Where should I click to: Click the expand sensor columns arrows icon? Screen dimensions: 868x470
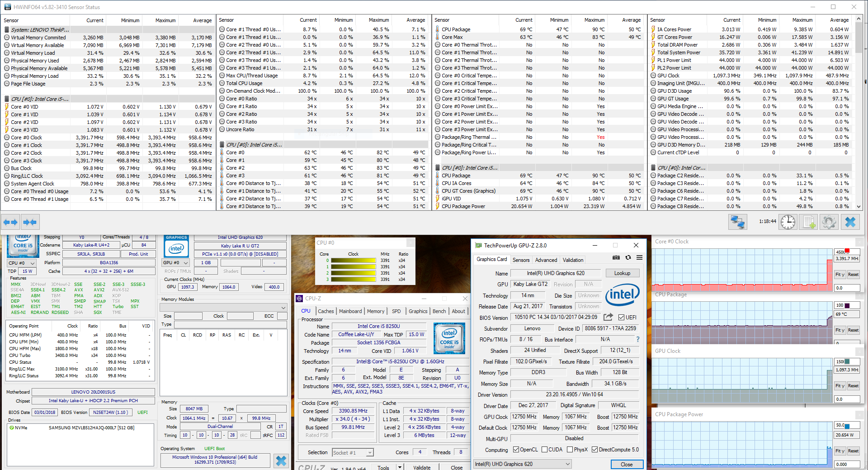click(x=10, y=222)
